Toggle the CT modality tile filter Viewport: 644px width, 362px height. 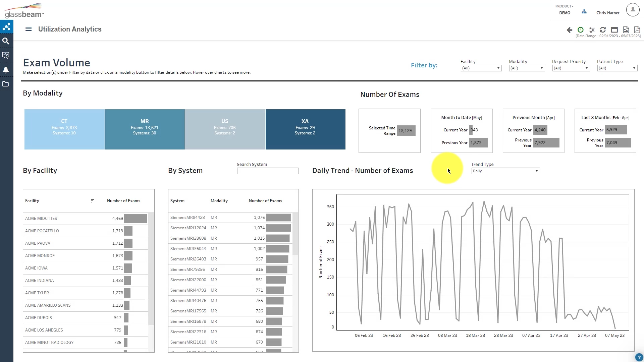coord(64,129)
